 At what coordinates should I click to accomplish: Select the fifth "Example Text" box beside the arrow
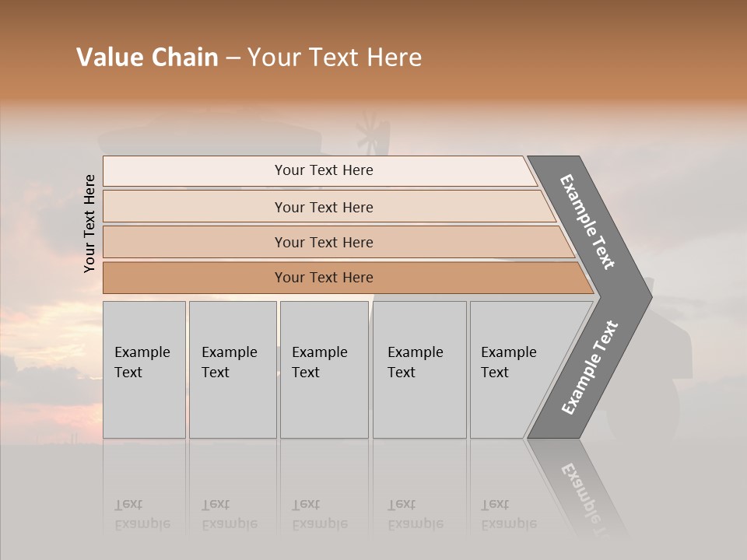[517, 369]
